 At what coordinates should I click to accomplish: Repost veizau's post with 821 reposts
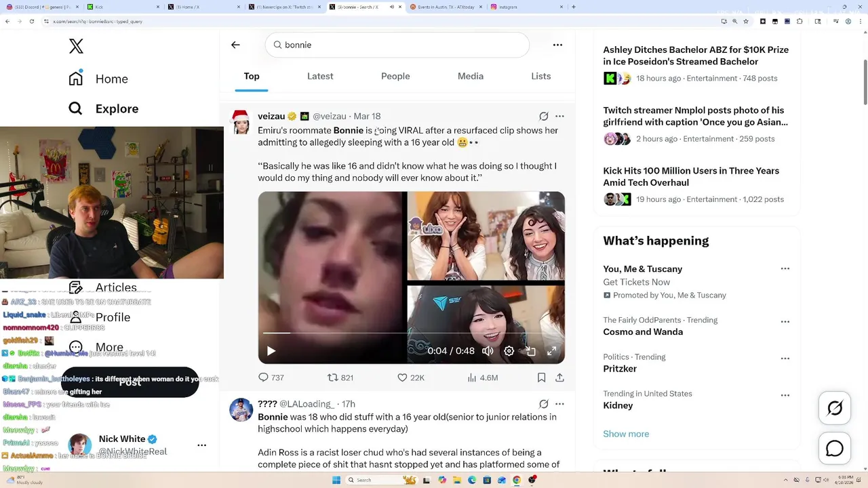click(x=340, y=378)
